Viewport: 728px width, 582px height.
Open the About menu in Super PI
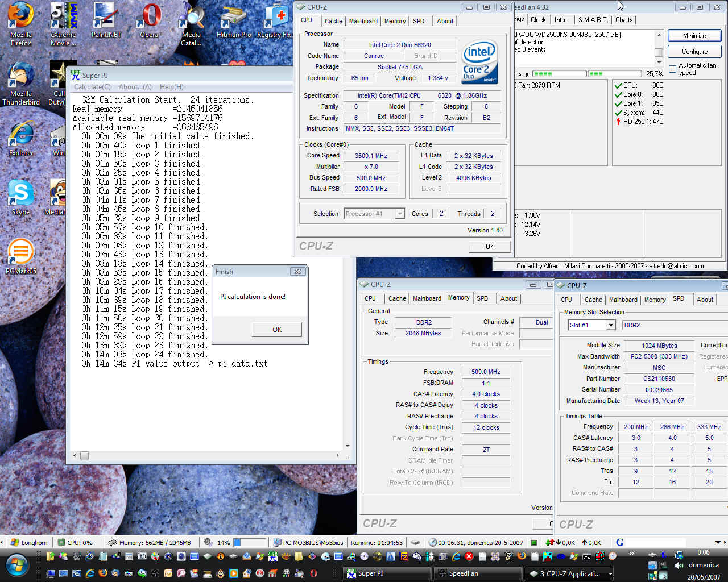(135, 87)
